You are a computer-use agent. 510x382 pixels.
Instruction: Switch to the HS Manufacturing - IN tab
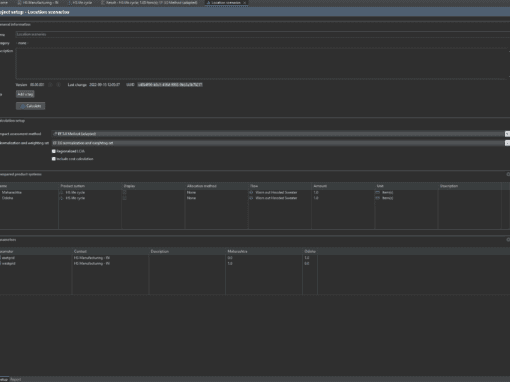point(38,2)
